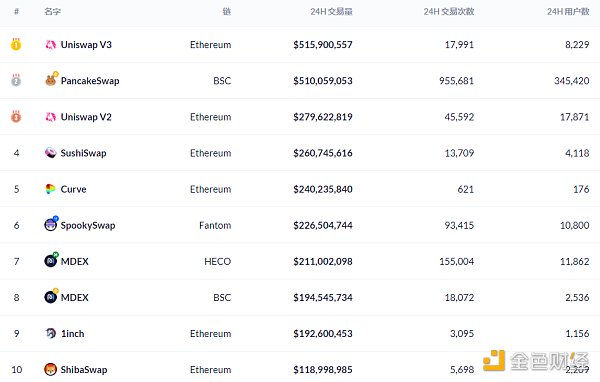The height and width of the screenshot is (382, 600).
Task: Click the bronze third-place medal icon
Action: (x=16, y=116)
